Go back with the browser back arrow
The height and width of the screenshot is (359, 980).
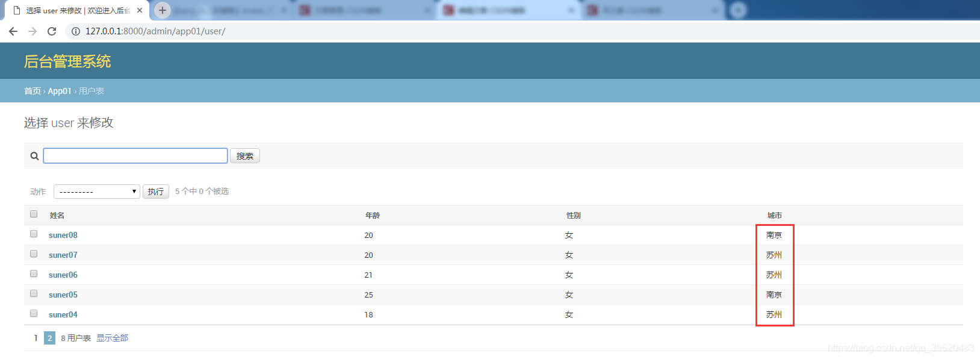13,31
